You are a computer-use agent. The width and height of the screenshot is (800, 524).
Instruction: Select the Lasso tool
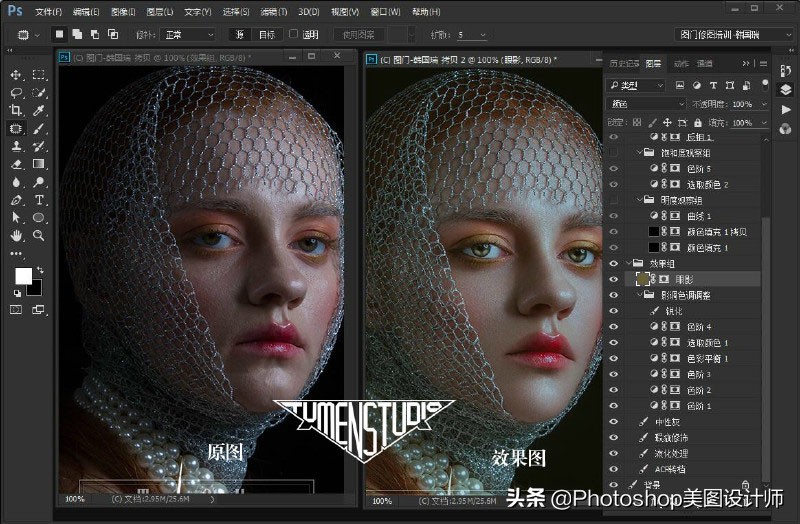point(16,92)
